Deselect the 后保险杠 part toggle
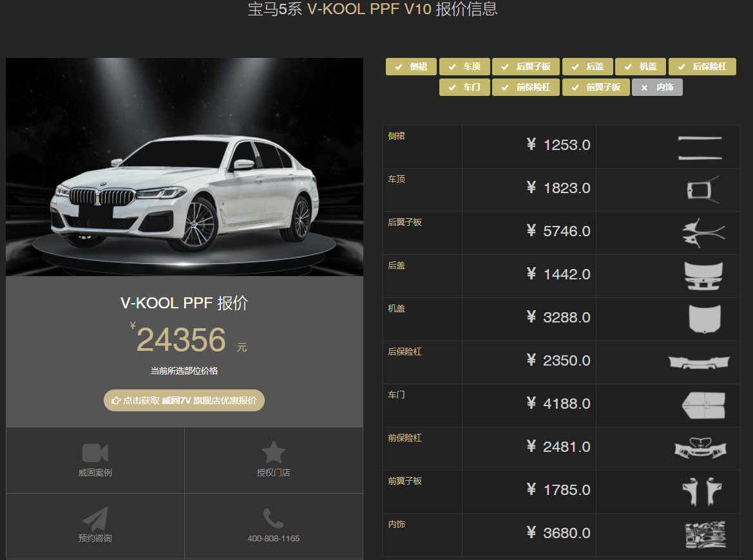The height and width of the screenshot is (560, 753). tap(702, 67)
